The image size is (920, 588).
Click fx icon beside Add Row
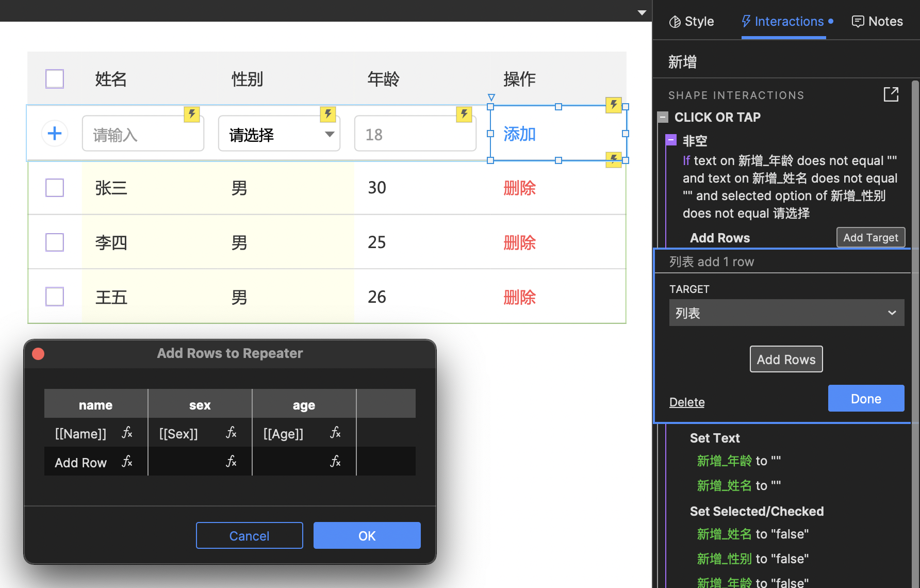click(x=127, y=462)
